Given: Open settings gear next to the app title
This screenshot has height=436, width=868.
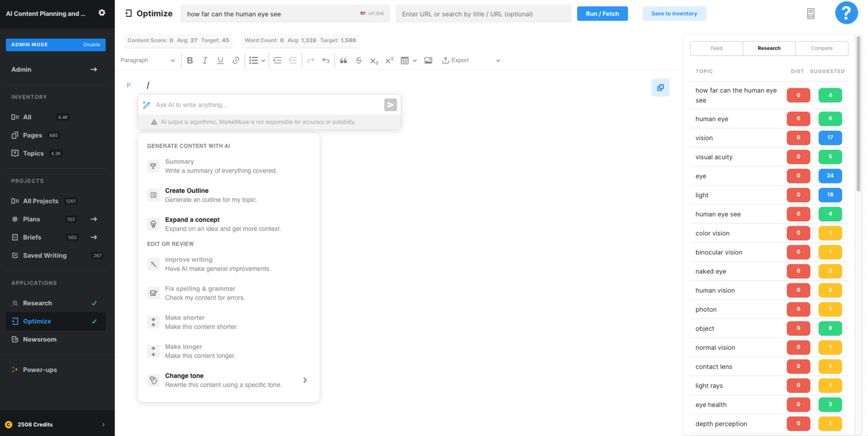Looking at the screenshot, I should 102,13.
